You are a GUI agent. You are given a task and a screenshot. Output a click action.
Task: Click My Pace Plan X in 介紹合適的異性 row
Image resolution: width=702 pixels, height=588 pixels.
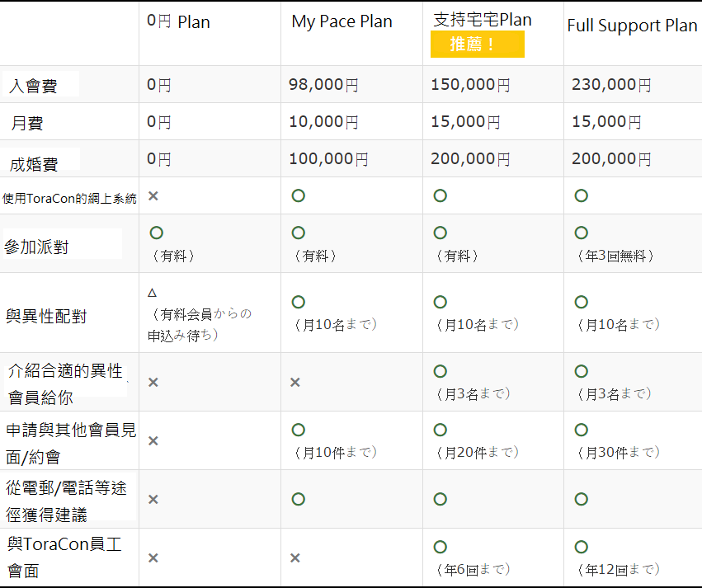295,382
